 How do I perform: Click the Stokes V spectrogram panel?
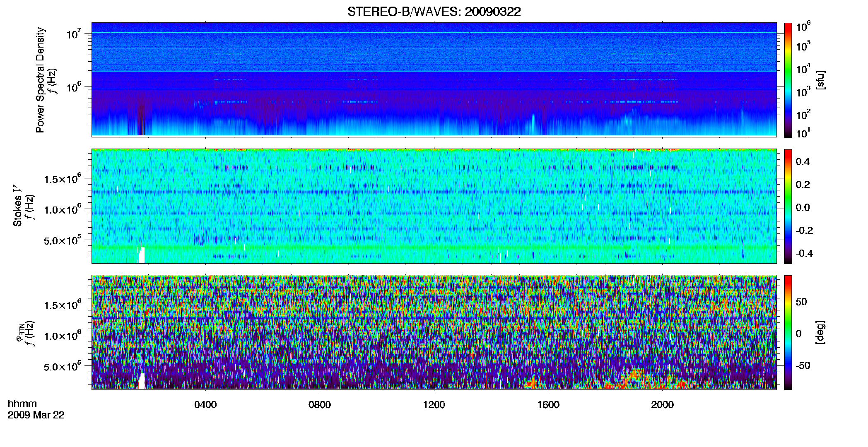click(434, 206)
